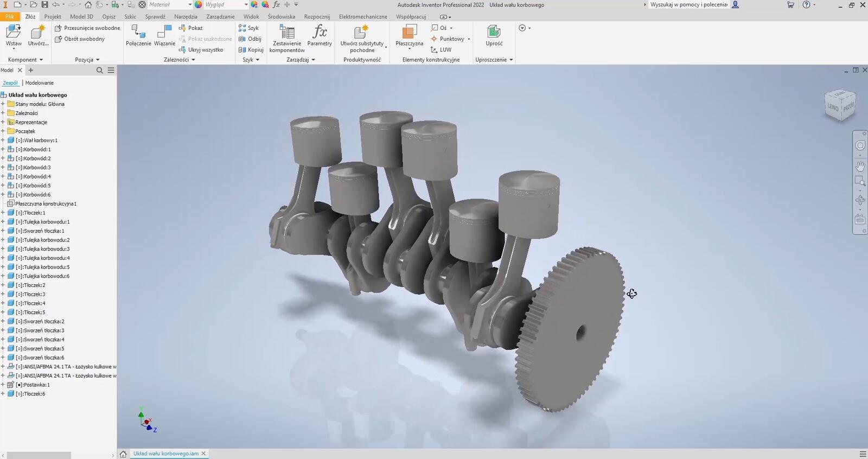Select the Połączenie joint tool
868x459 pixels.
click(x=138, y=35)
